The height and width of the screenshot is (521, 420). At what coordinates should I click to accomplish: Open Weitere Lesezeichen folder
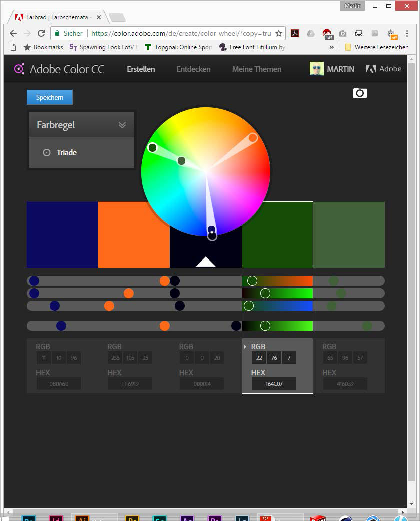tap(377, 47)
